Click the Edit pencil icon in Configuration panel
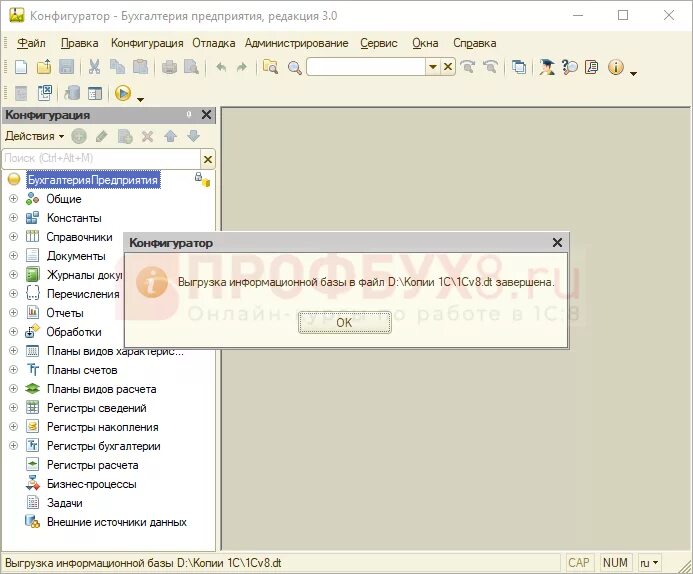The image size is (693, 574). (x=102, y=136)
